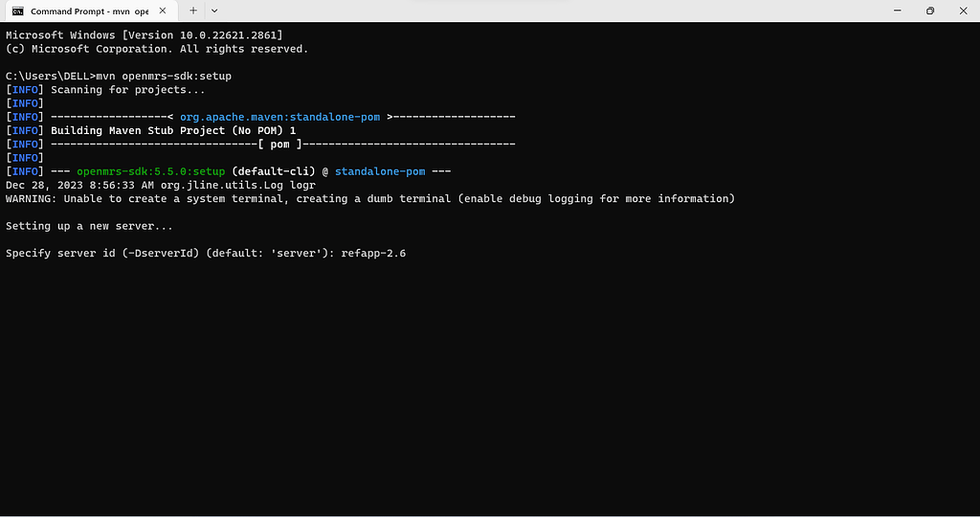980x517 pixels.
Task: Click the Dec 28, 2023 timestamp line
Action: click(161, 185)
